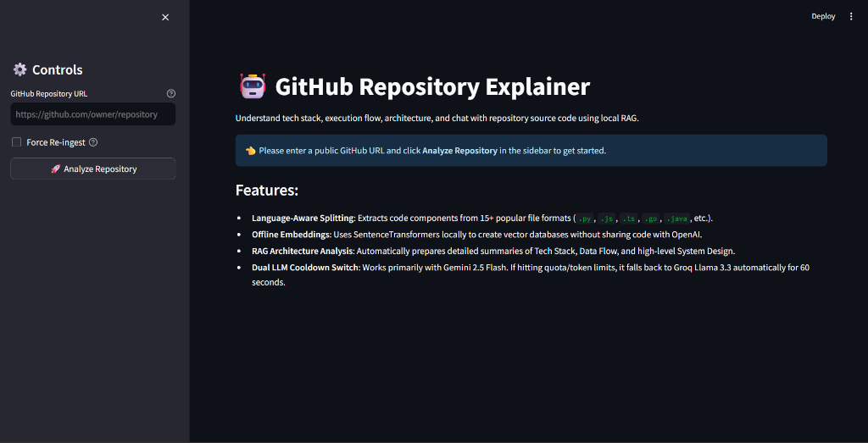This screenshot has width=868, height=443.
Task: Click the .java code tag
Action: click(676, 218)
